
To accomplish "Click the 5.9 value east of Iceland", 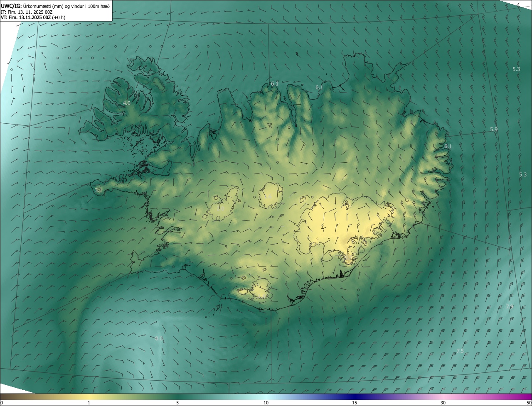I will [494, 130].
